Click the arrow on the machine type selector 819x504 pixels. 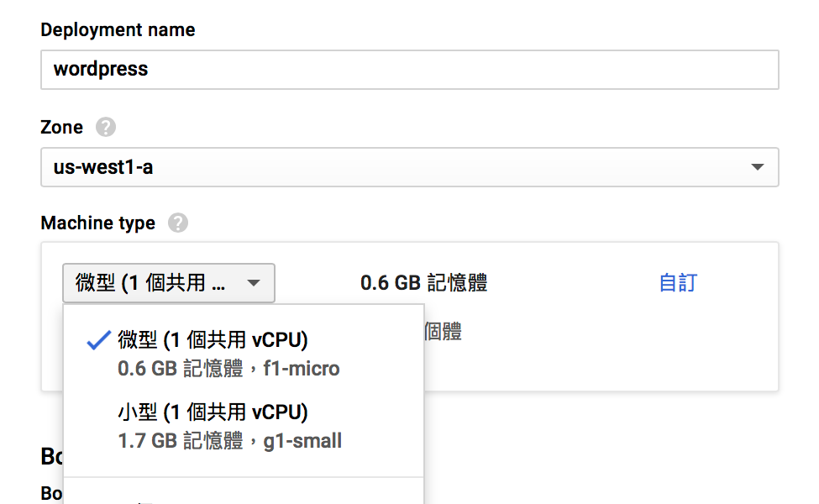click(254, 283)
